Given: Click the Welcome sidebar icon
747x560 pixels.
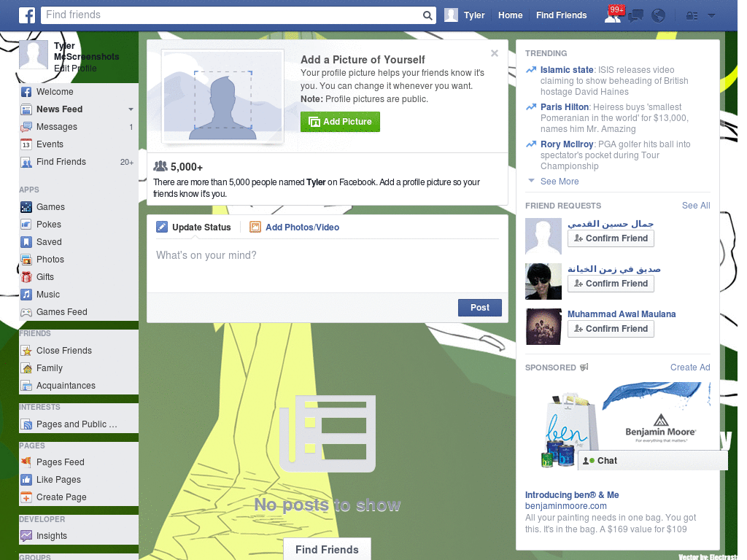Looking at the screenshot, I should 26,92.
